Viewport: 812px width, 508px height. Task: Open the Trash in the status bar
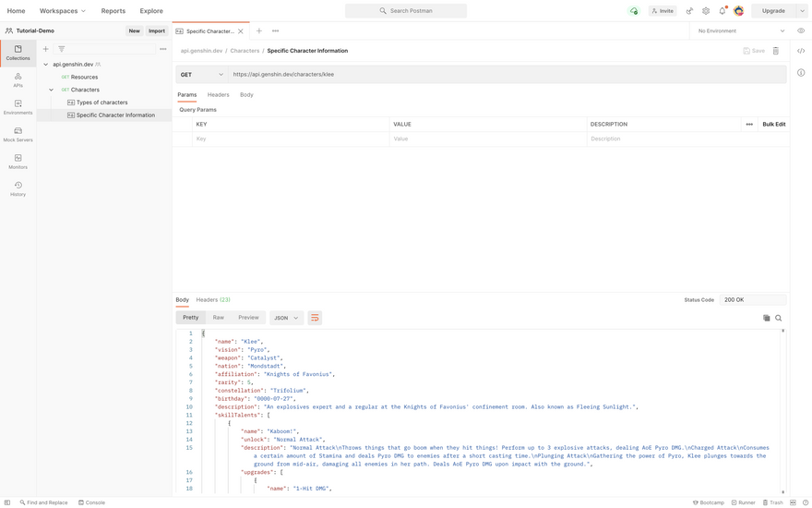click(x=772, y=502)
